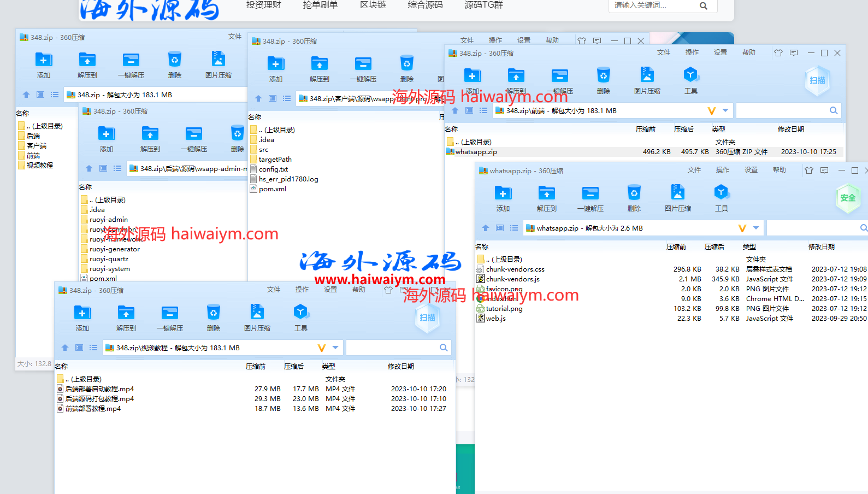Click the 综合源码 website navigation link
This screenshot has height=494, width=868.
pos(425,5)
